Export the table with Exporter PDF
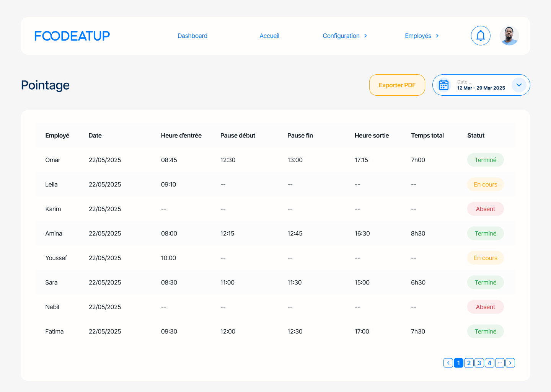The image size is (551, 392). click(397, 85)
